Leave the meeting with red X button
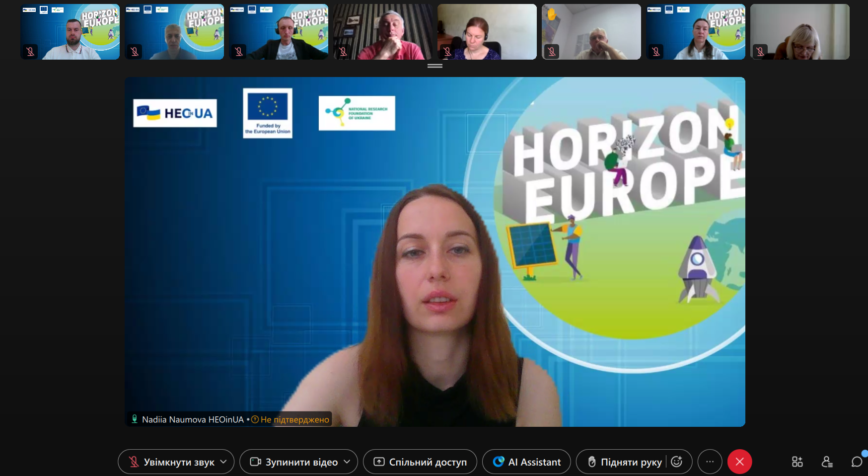The image size is (868, 476). [x=740, y=462]
